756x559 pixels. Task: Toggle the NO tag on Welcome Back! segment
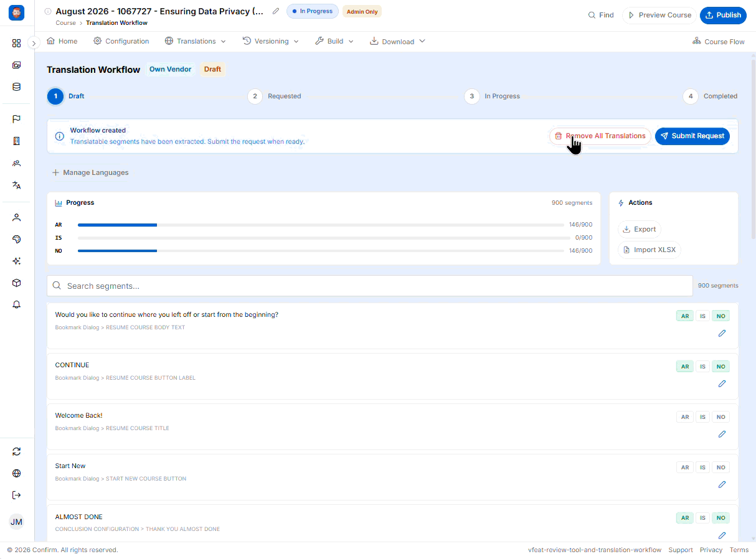click(x=721, y=417)
